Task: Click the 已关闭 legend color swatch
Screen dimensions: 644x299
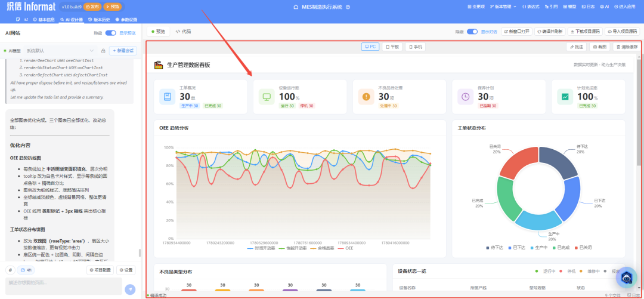Action: point(576,248)
